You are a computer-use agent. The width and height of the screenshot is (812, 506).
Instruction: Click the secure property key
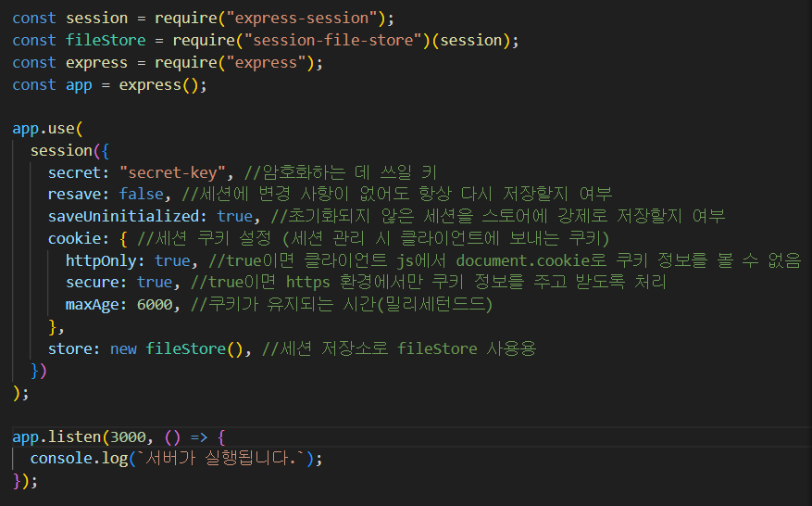[x=93, y=282]
